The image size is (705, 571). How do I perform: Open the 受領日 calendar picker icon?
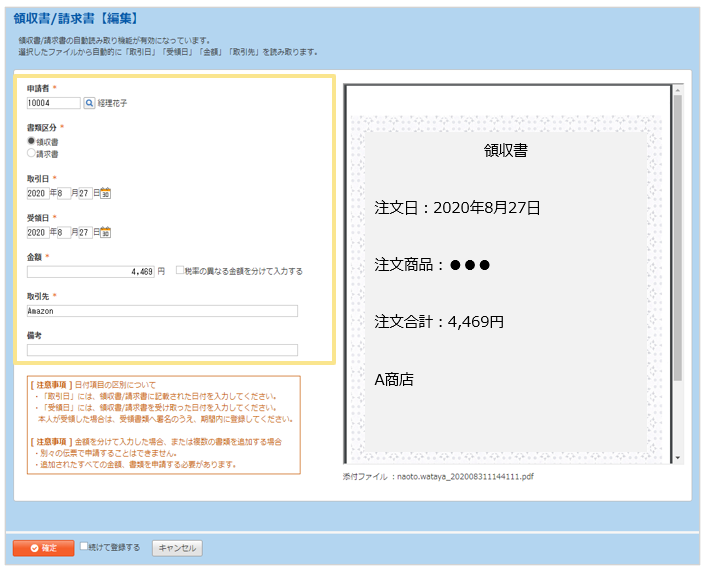pyautogui.click(x=106, y=232)
